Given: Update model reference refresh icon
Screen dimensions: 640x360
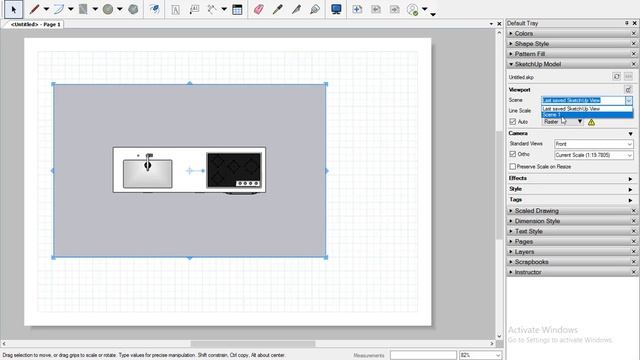Looking at the screenshot, I should pos(616,76).
